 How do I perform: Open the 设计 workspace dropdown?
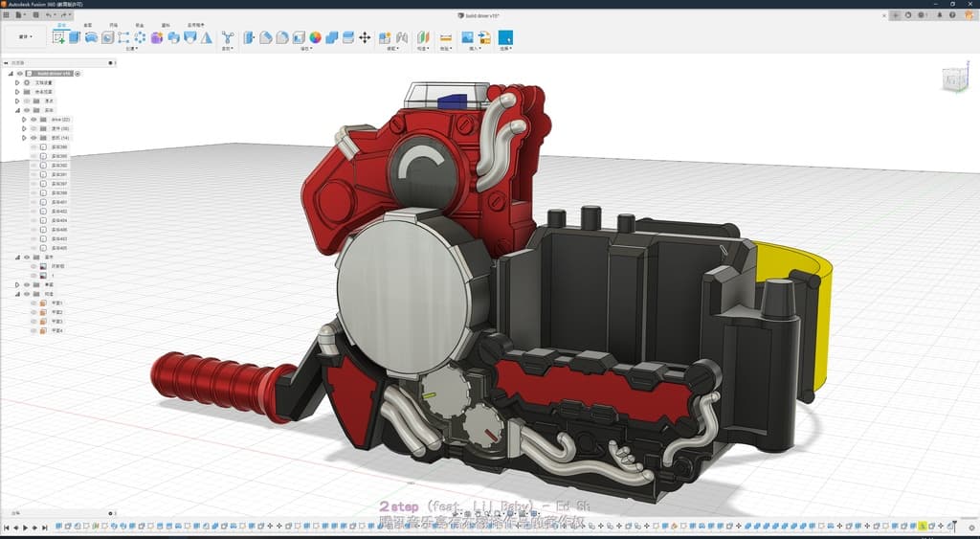pos(25,37)
